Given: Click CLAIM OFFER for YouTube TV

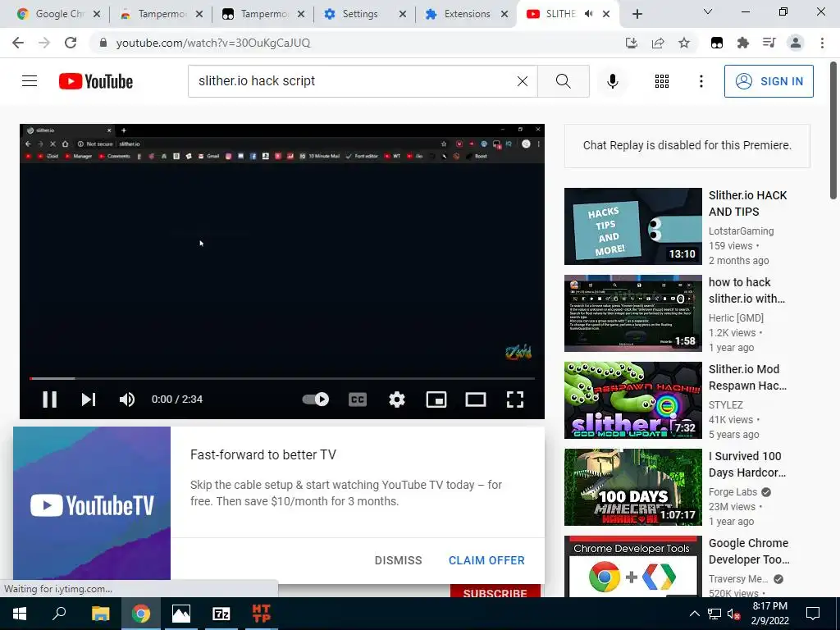Looking at the screenshot, I should [486, 560].
